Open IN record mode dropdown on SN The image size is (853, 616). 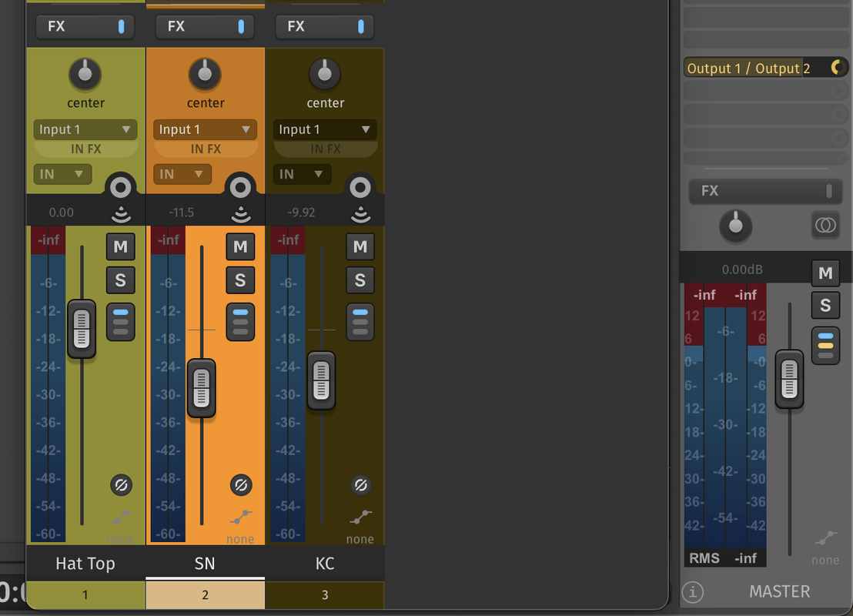click(x=182, y=174)
